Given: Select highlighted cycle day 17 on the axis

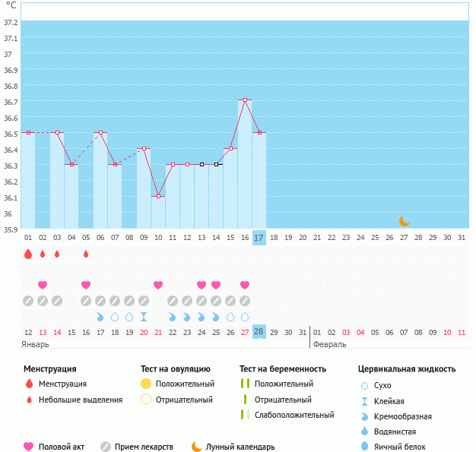Looking at the screenshot, I should (x=259, y=238).
